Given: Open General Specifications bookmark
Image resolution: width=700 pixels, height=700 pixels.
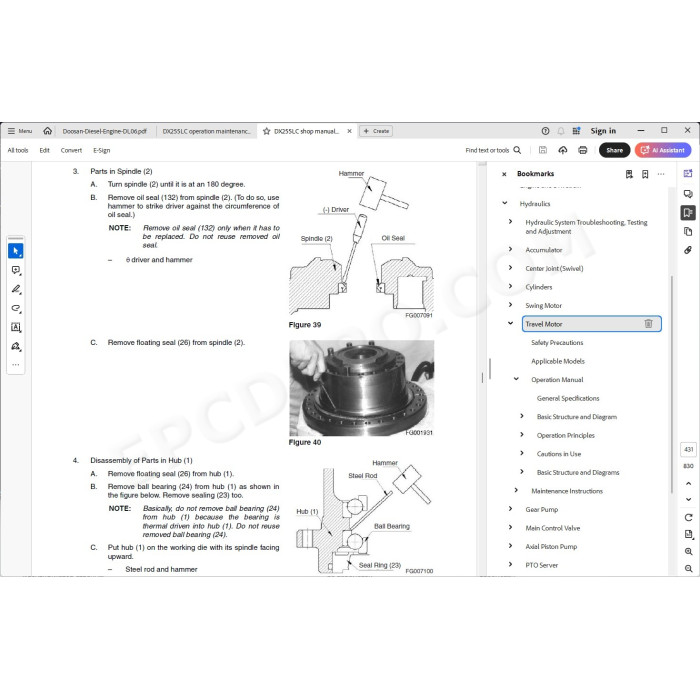Looking at the screenshot, I should click(568, 398).
